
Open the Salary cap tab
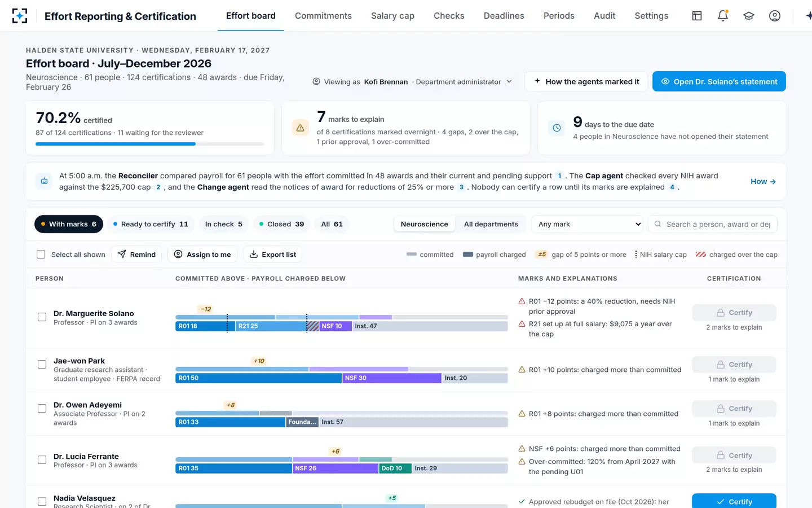(392, 16)
